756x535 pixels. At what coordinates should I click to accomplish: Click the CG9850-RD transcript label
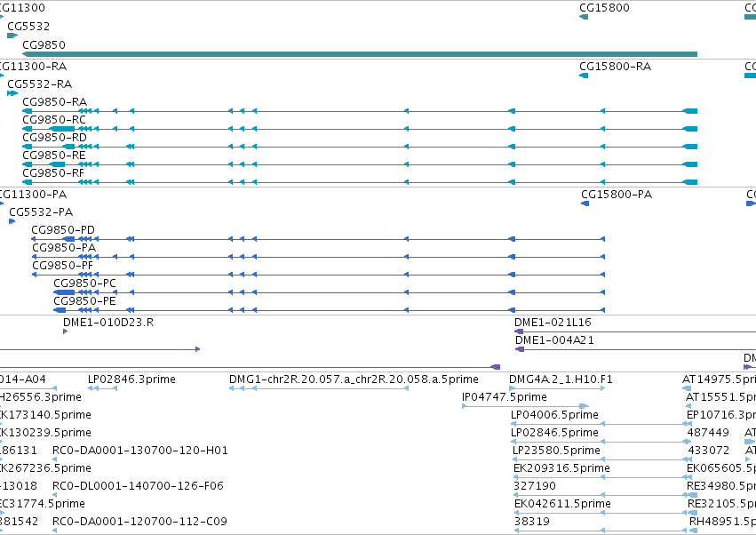(54, 138)
